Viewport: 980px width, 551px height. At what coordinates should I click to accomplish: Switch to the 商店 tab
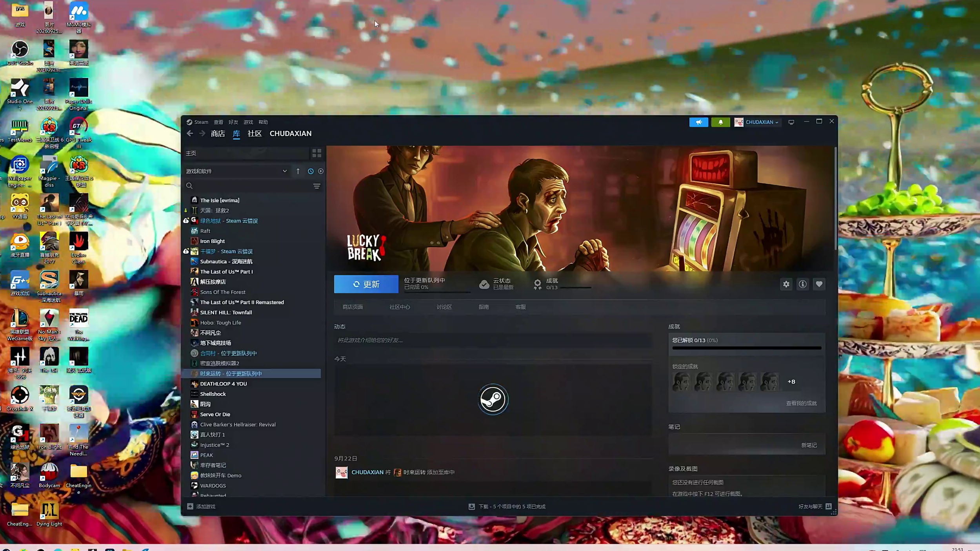218,134
